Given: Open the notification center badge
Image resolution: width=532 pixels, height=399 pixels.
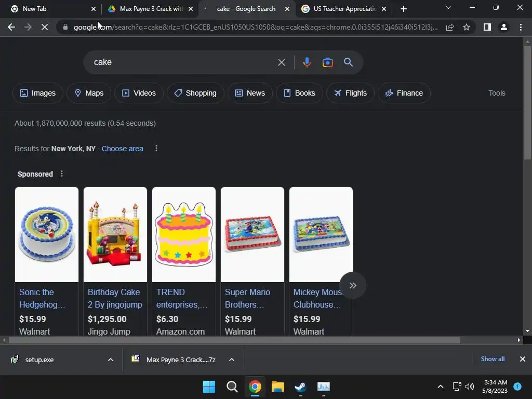Looking at the screenshot, I should pos(517,387).
